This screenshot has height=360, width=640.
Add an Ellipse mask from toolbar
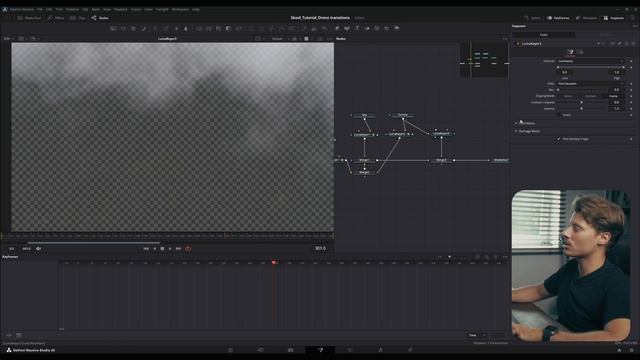[x=262, y=29]
